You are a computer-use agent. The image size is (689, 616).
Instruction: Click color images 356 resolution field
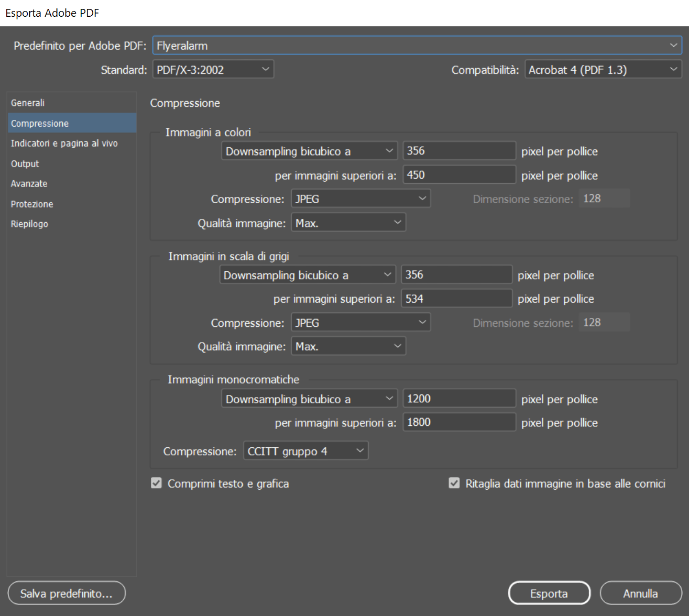[458, 151]
